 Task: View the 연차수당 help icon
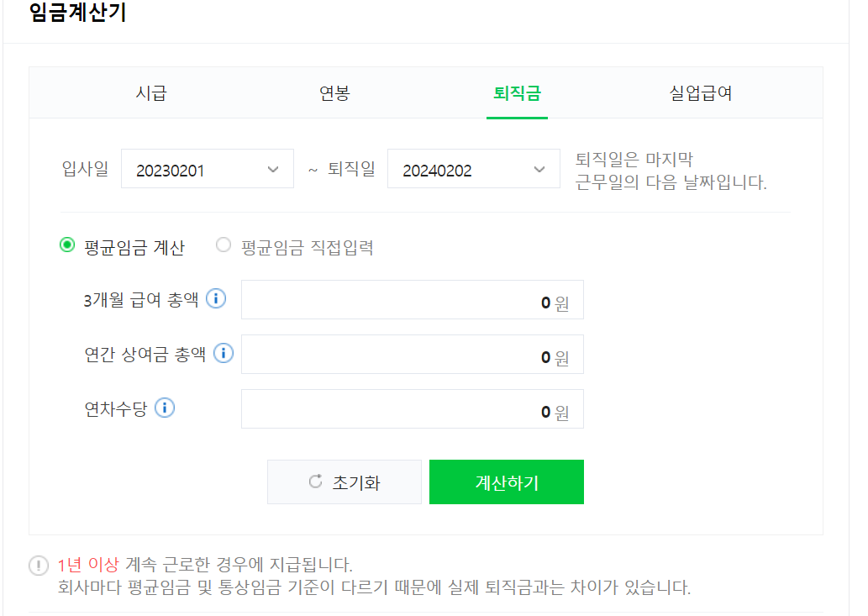[x=166, y=408]
